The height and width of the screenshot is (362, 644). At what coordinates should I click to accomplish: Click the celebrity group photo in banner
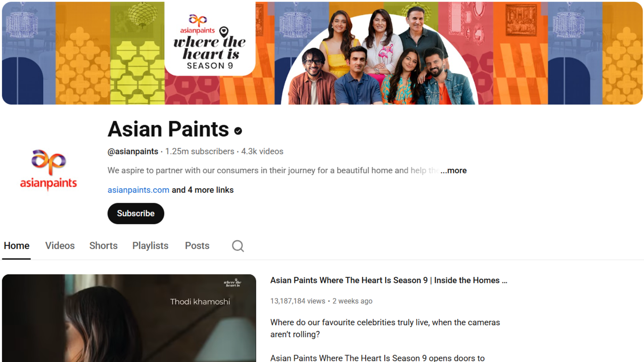point(379,56)
